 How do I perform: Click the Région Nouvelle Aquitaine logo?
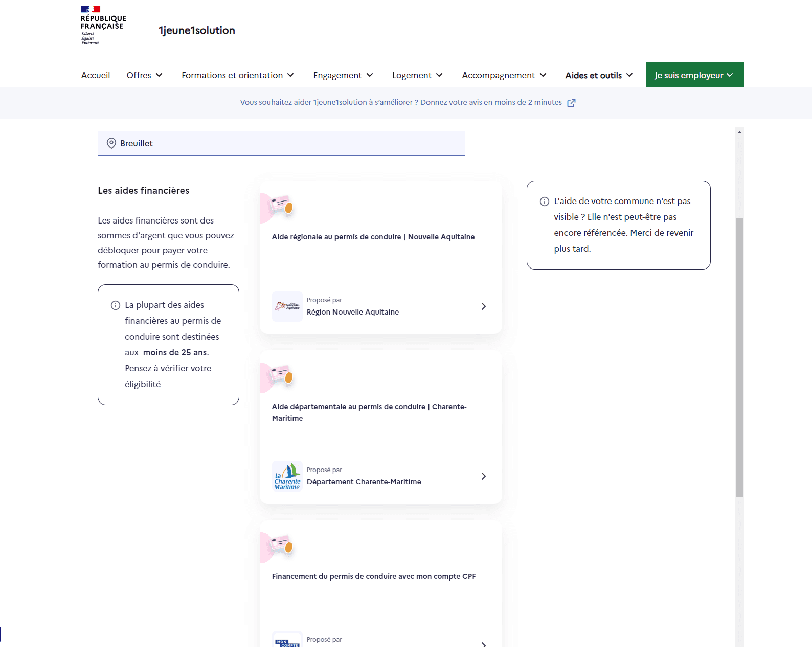tap(287, 306)
